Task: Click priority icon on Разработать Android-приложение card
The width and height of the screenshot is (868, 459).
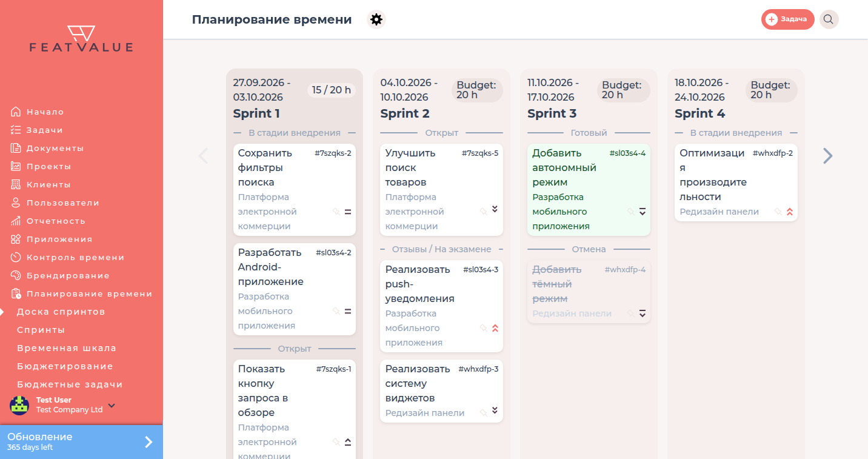Action: click(x=348, y=311)
